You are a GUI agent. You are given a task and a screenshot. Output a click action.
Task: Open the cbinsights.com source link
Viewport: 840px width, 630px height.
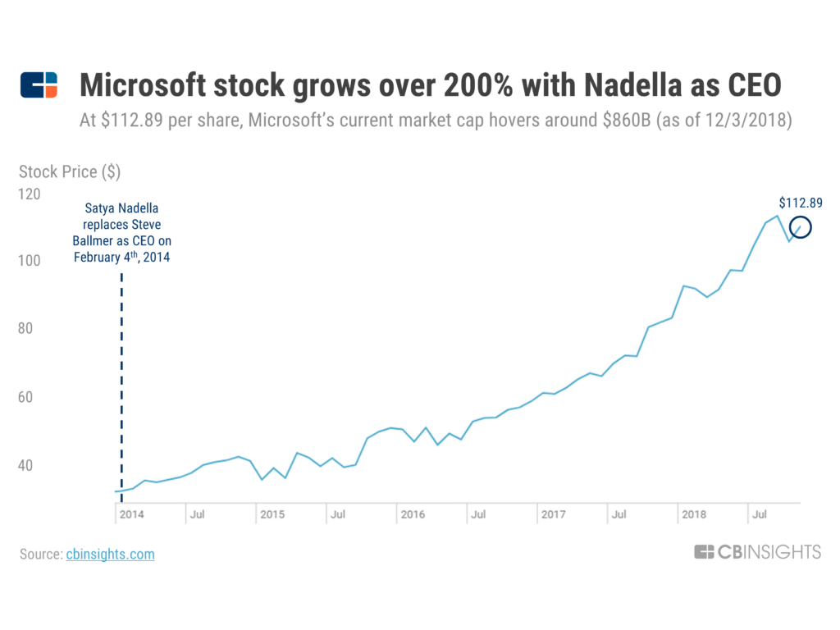(x=111, y=554)
